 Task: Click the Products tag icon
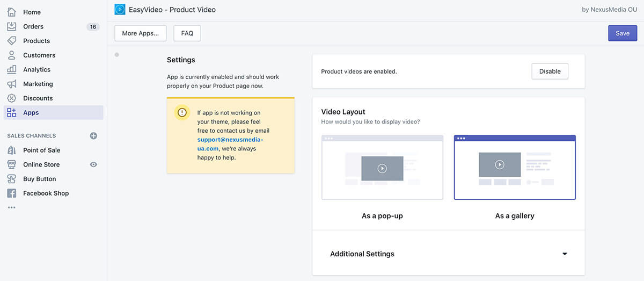(x=11, y=41)
